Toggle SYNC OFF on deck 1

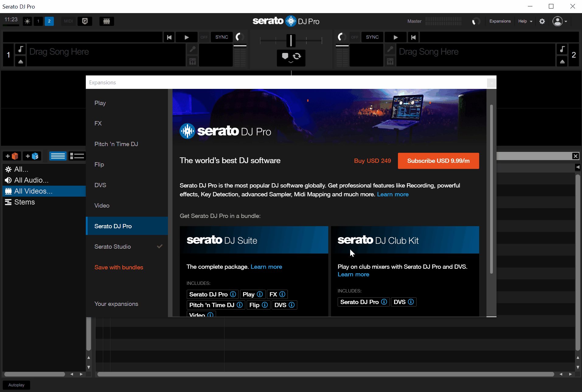(204, 37)
